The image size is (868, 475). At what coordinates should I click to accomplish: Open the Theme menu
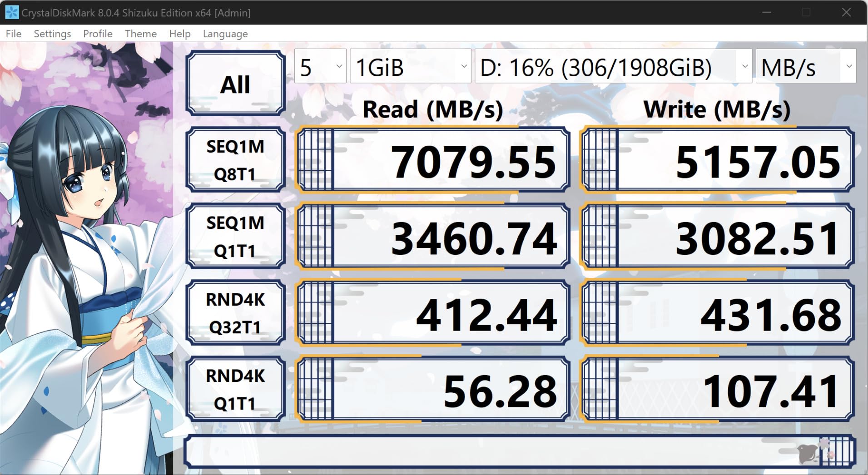(140, 34)
